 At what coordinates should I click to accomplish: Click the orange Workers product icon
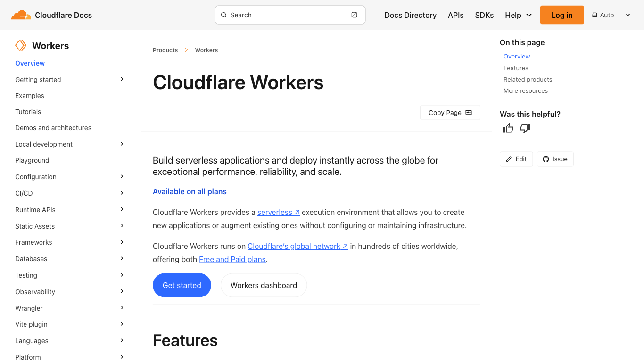pos(21,45)
